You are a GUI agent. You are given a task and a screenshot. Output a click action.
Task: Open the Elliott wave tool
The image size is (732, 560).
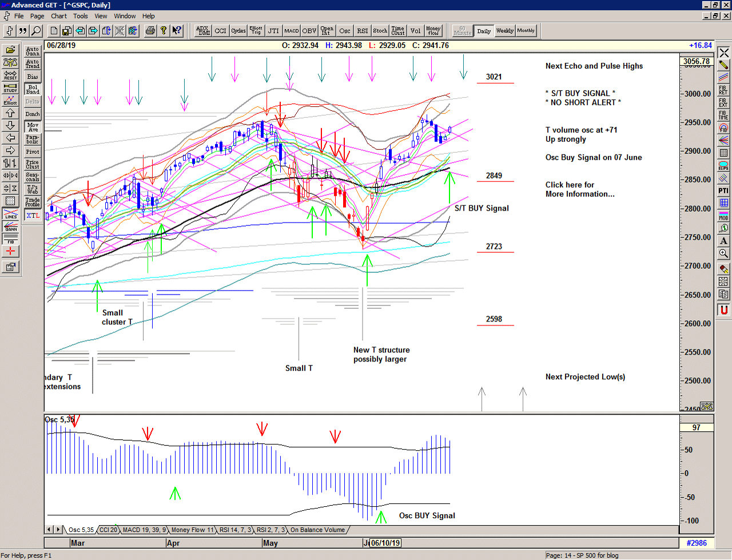point(10,101)
